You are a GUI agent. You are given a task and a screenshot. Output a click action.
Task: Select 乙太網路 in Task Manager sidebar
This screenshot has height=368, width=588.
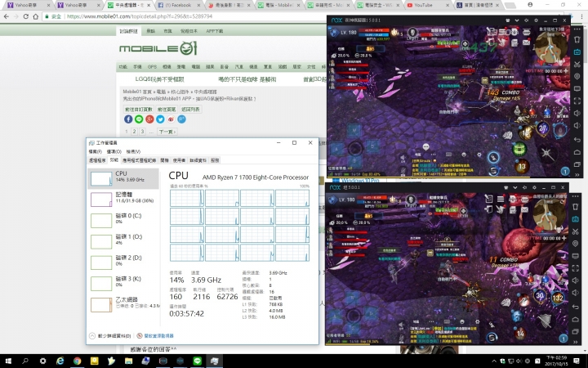coord(123,304)
